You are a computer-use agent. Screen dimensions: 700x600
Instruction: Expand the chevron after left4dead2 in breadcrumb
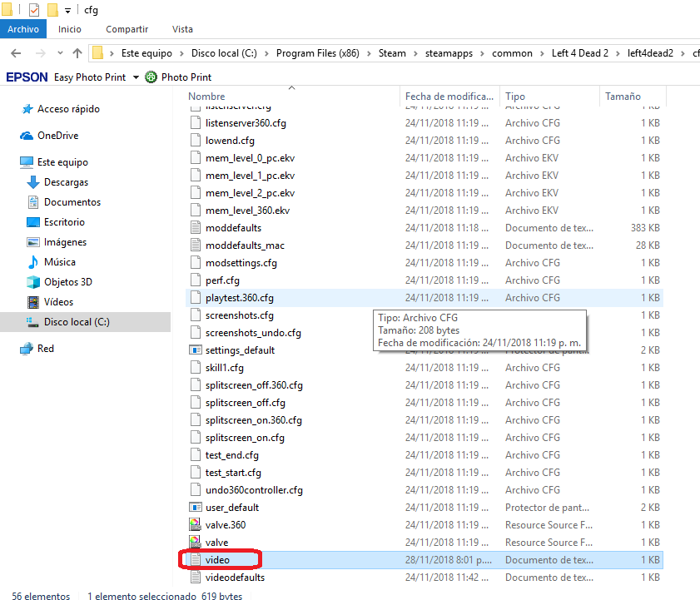[683, 53]
